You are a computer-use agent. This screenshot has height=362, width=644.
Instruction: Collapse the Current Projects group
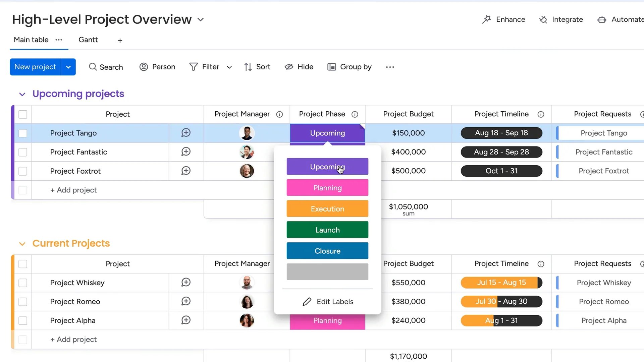[x=22, y=244]
